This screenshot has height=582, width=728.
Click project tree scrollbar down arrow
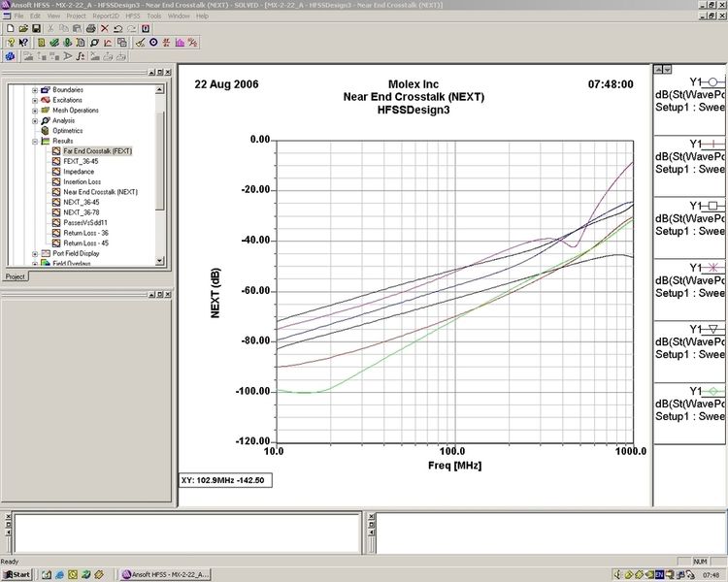pos(160,261)
